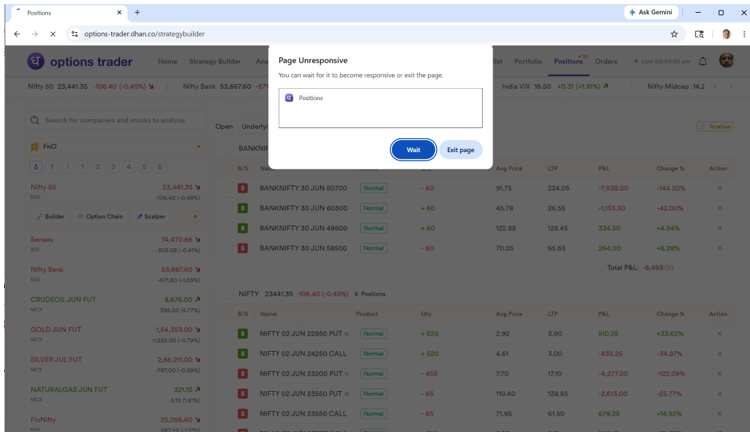750x432 pixels.
Task: Click the stock search field
Action: [115, 120]
